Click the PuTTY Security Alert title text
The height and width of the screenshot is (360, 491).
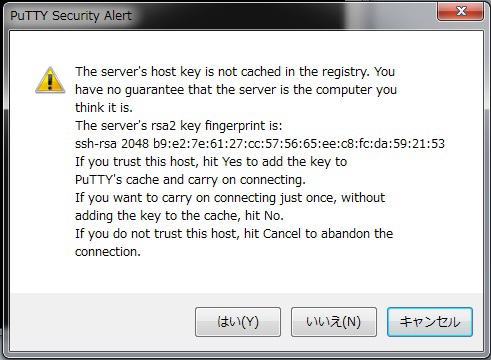pos(71,16)
